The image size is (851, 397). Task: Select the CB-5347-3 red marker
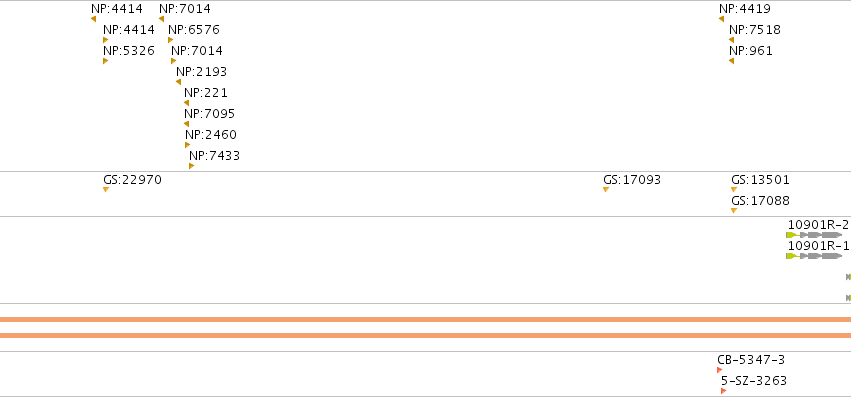(x=720, y=370)
